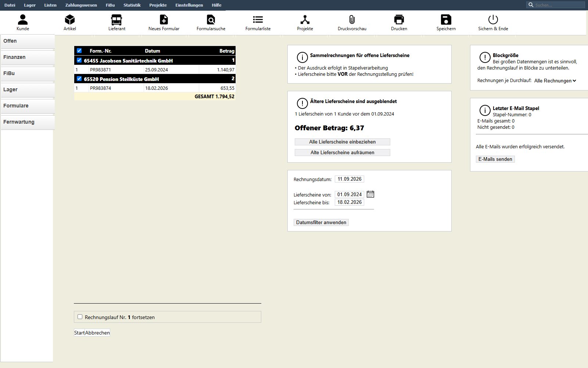The height and width of the screenshot is (368, 588).
Task: Click the Speichern disk icon
Action: point(446,20)
